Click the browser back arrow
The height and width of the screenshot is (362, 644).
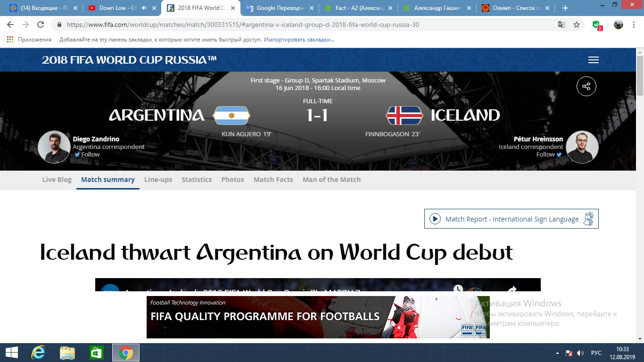10,25
